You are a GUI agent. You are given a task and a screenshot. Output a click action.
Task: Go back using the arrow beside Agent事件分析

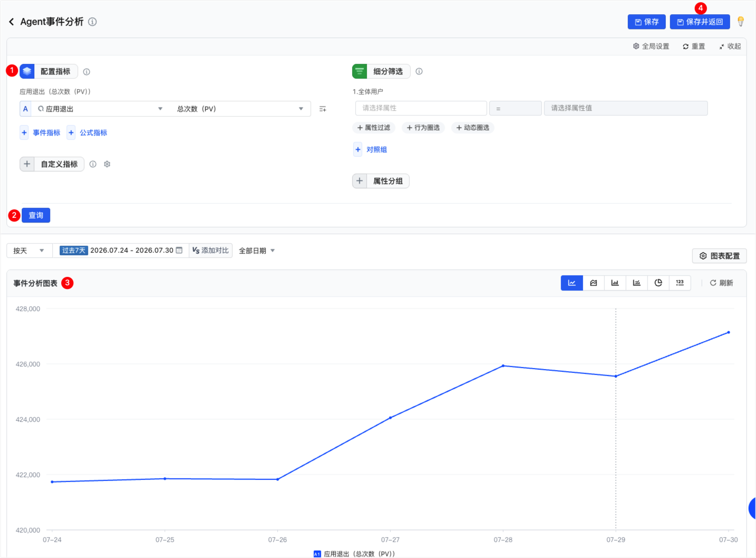pyautogui.click(x=11, y=22)
